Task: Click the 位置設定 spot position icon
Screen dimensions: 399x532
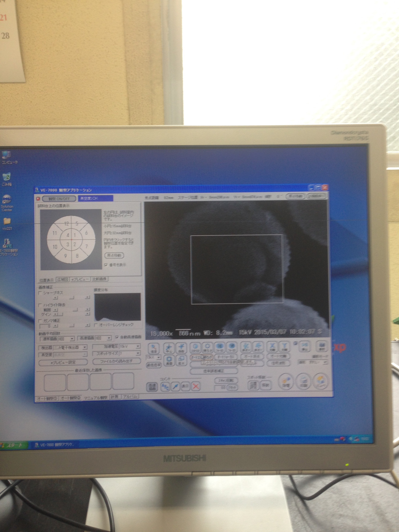Action: [253, 385]
